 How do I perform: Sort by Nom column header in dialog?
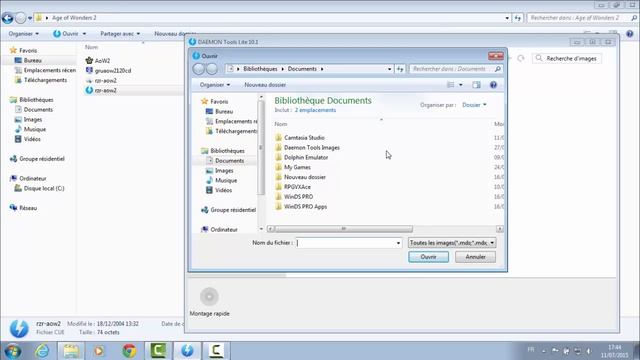(280, 124)
